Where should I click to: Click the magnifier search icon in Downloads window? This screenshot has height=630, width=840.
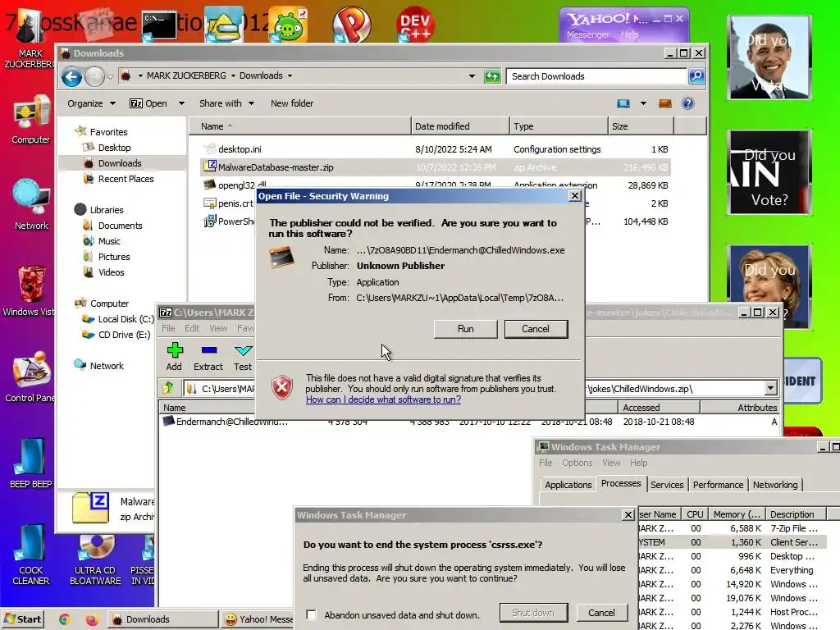[696, 76]
